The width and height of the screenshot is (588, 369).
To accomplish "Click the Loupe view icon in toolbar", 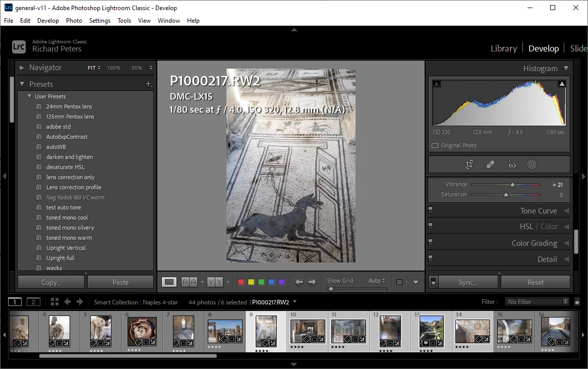I will click(x=169, y=282).
